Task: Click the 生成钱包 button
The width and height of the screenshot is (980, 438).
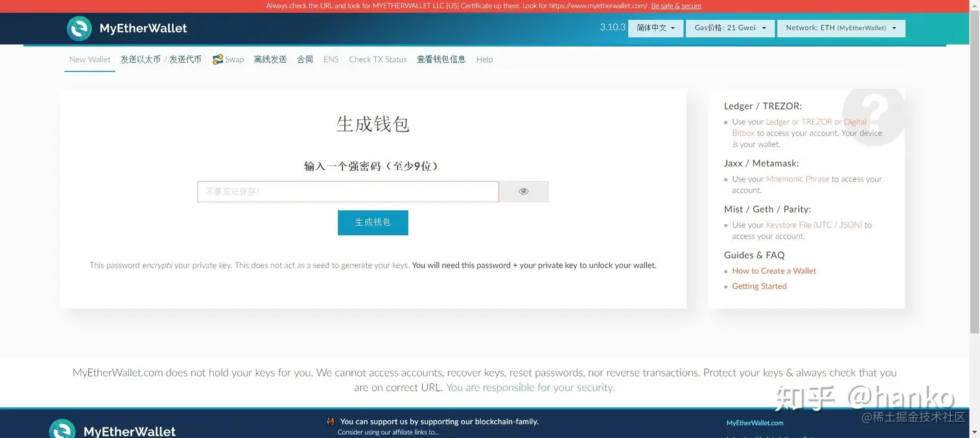Action: 373,222
